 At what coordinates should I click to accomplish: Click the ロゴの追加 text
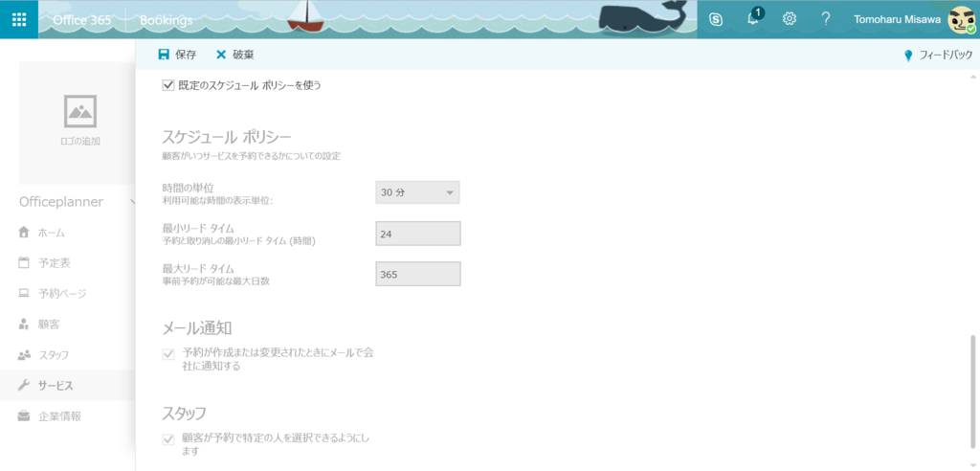(x=80, y=142)
